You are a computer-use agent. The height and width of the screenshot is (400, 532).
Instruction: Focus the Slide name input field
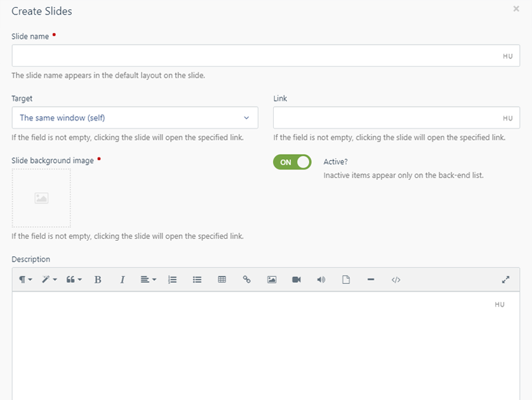265,56
